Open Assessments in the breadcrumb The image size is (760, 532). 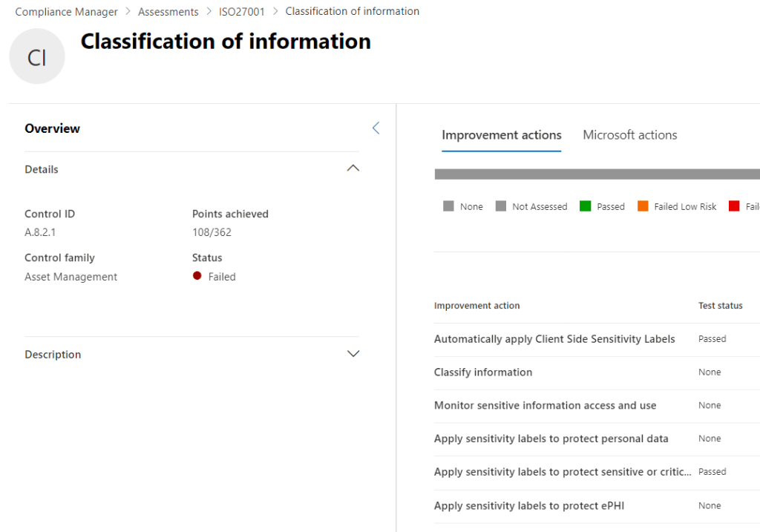(168, 12)
